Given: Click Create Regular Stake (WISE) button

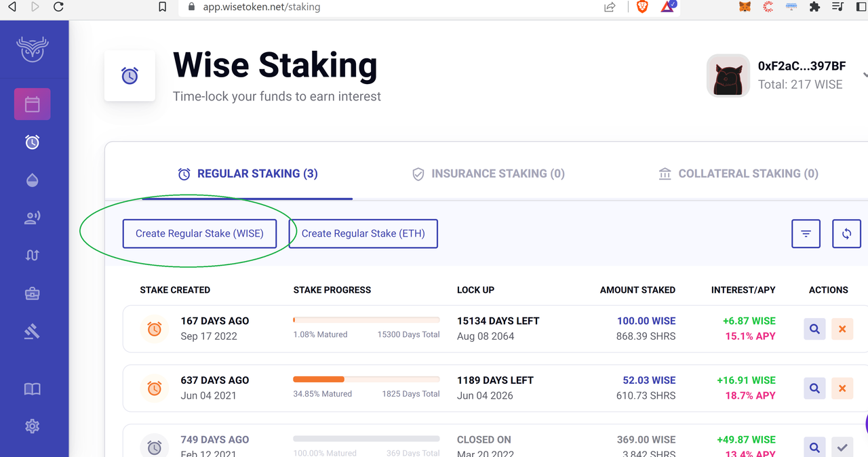Looking at the screenshot, I should pos(199,234).
